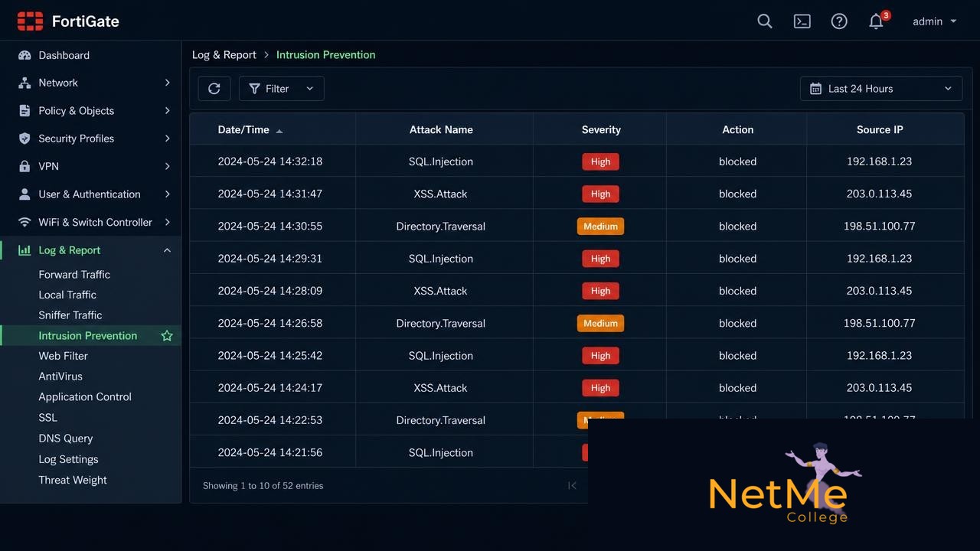The height and width of the screenshot is (551, 980).
Task: Sort by the Severity column header
Action: point(601,129)
